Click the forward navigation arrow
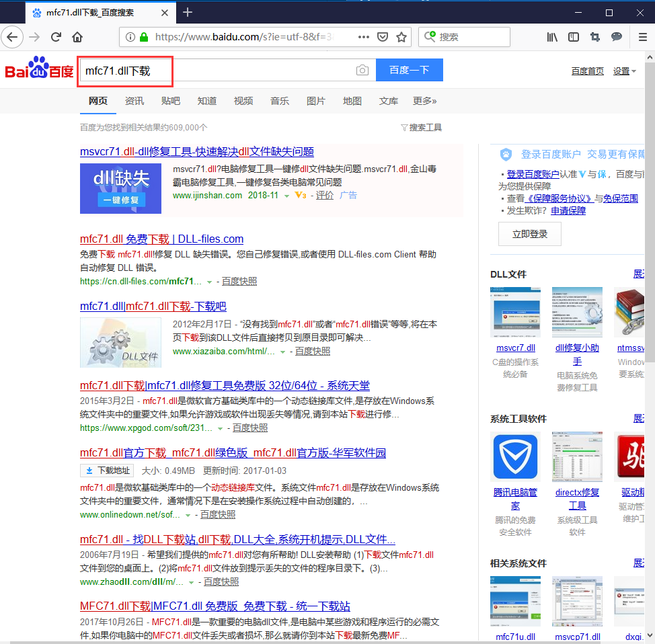 pyautogui.click(x=34, y=37)
